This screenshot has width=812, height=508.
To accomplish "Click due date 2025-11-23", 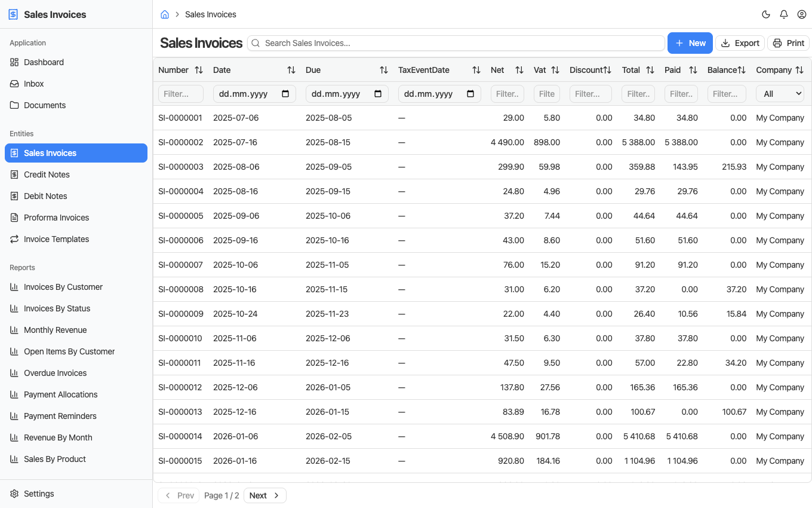I will [x=327, y=314].
